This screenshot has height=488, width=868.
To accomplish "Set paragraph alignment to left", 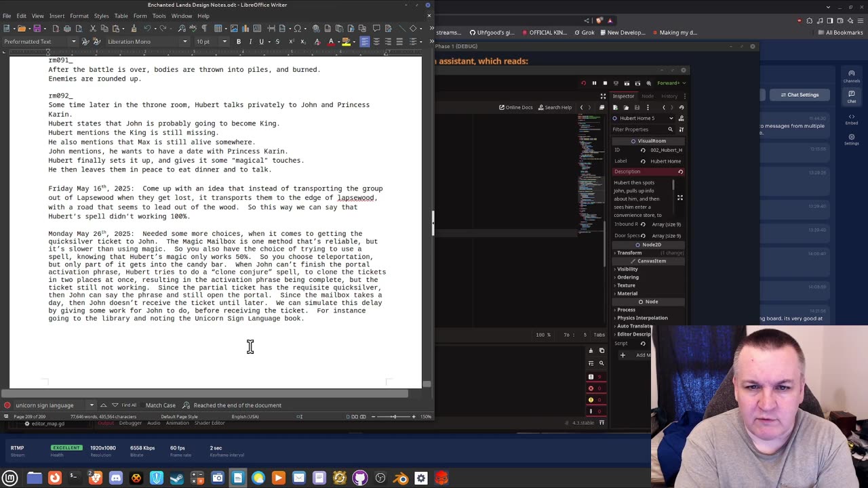I will click(365, 42).
